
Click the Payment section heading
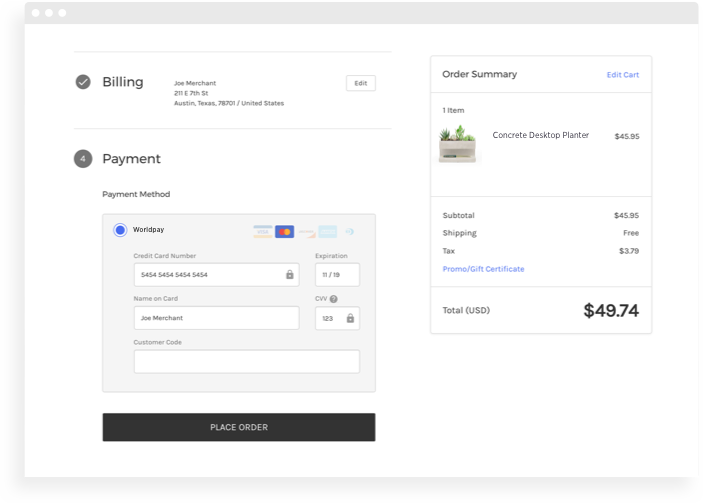click(x=131, y=159)
